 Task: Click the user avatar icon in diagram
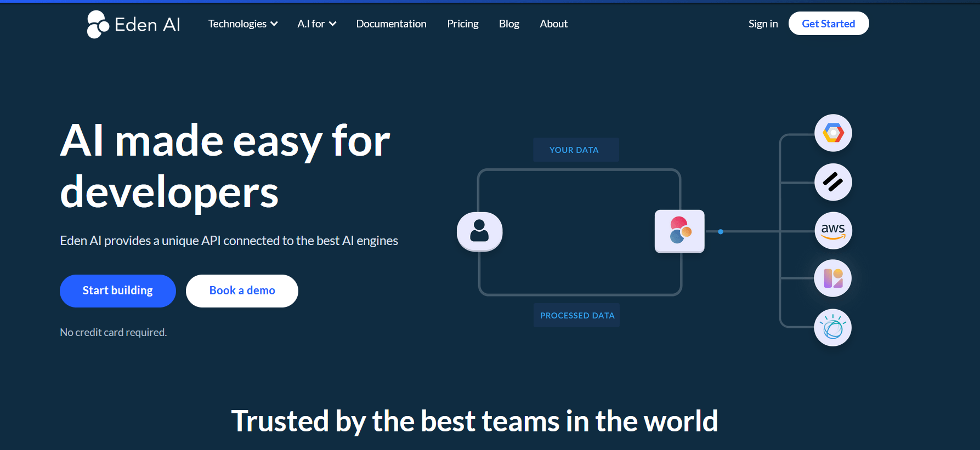pyautogui.click(x=479, y=231)
